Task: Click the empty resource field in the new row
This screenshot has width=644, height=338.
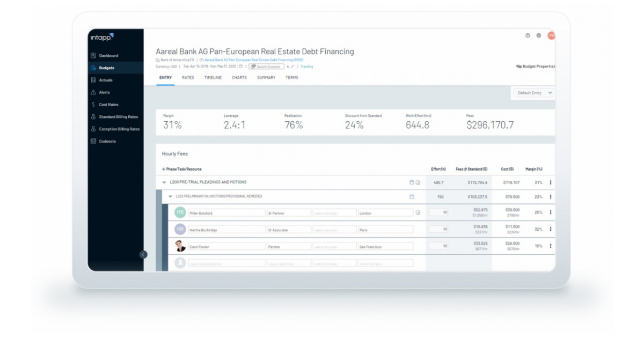Action: pyautogui.click(x=226, y=263)
